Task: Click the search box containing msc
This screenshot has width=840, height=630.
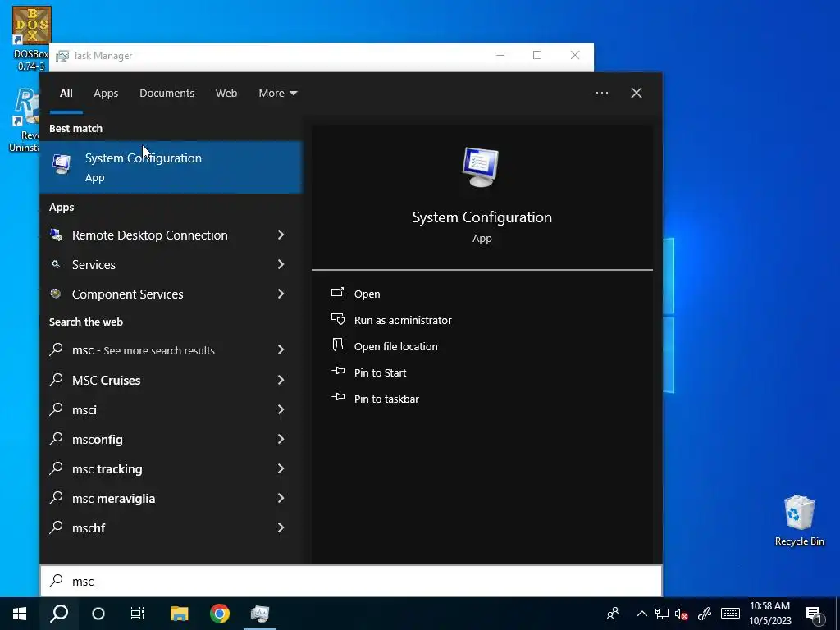Action: (x=351, y=582)
